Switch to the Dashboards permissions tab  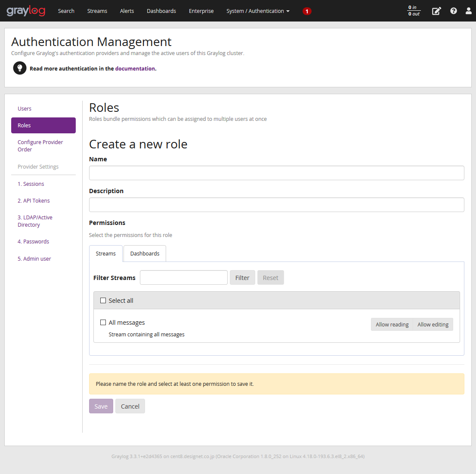(x=145, y=254)
